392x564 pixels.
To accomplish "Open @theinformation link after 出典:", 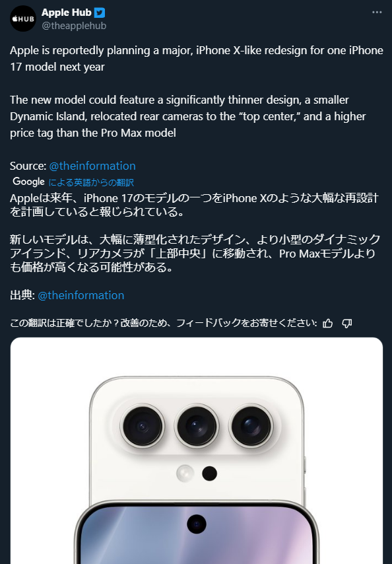I will (81, 295).
